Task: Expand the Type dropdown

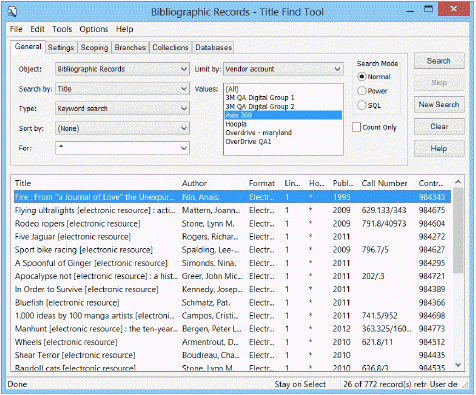Action: point(184,108)
